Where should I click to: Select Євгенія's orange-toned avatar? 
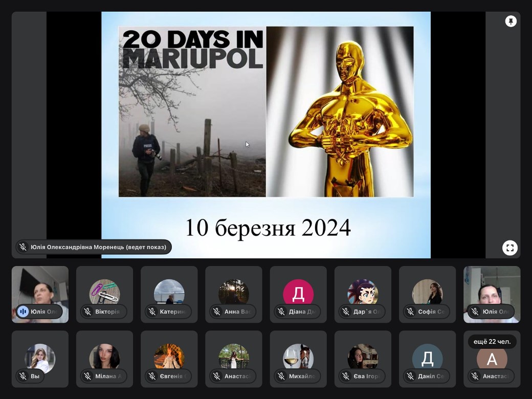click(169, 357)
